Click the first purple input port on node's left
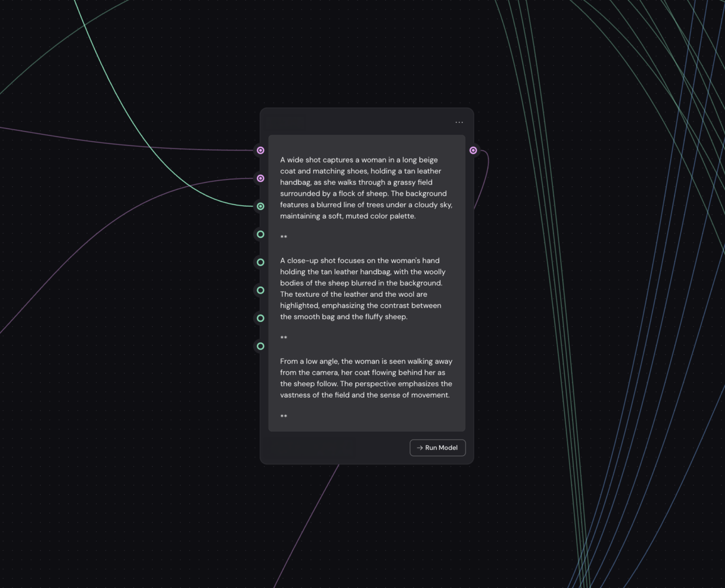Screen dimensions: 725x588 (x=261, y=150)
